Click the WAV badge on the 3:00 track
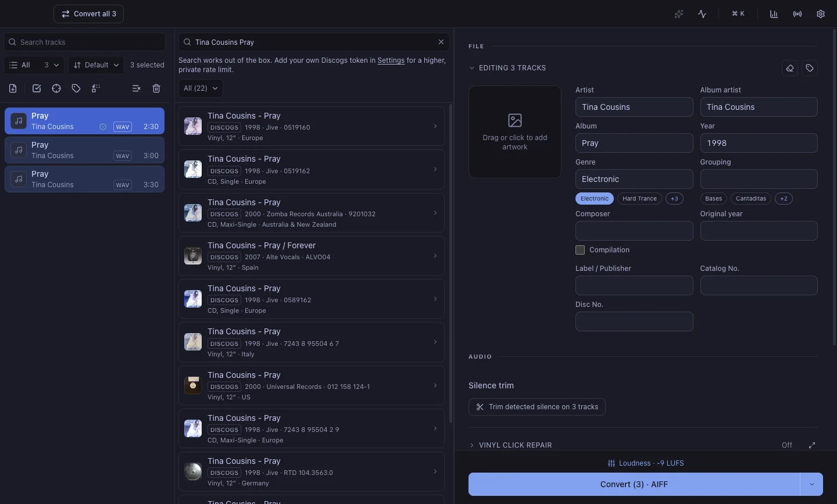837x504 pixels. 123,156
